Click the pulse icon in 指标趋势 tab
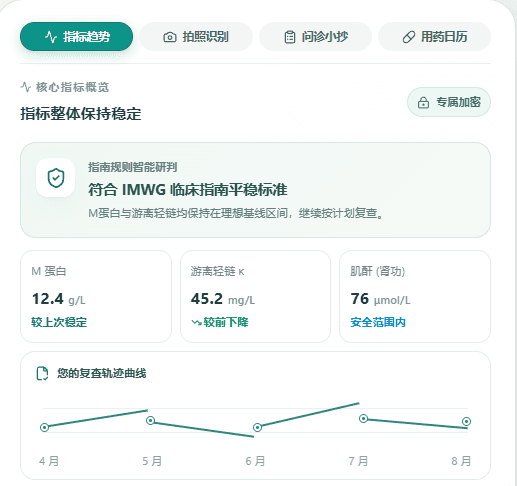This screenshot has width=517, height=486. (x=51, y=37)
